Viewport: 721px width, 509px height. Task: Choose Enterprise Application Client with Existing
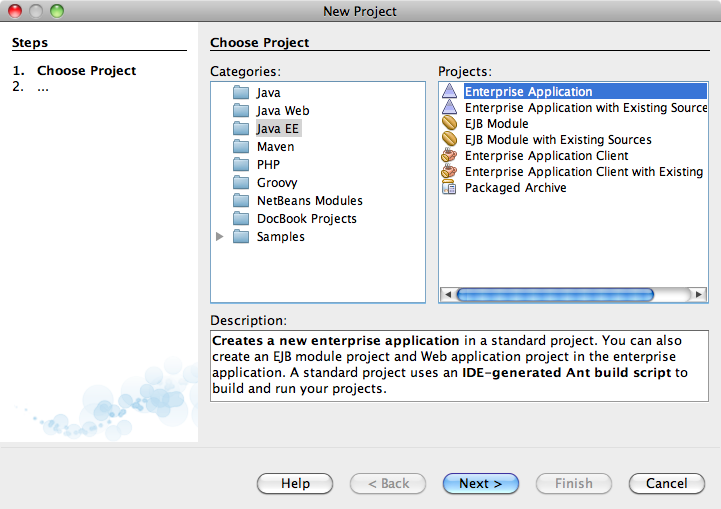point(584,172)
